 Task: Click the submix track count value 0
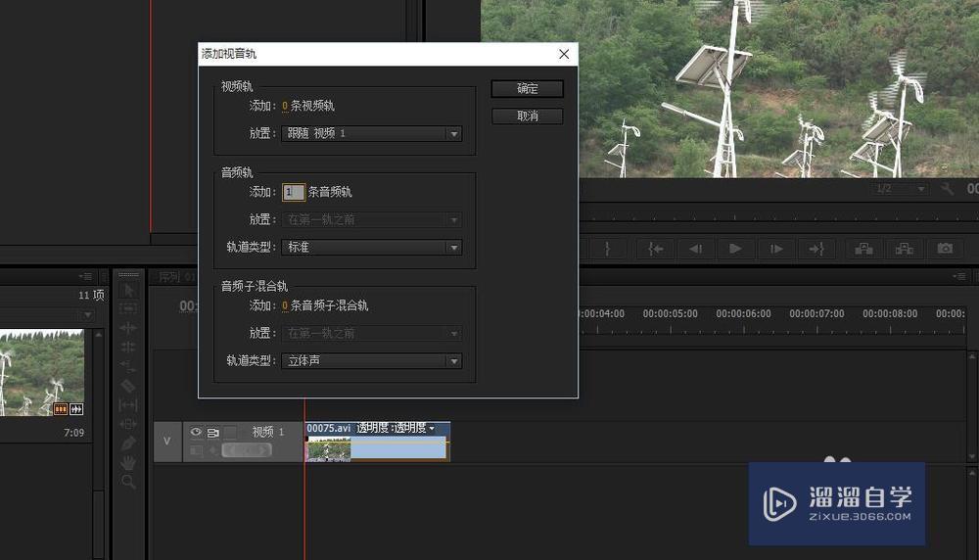click(x=285, y=305)
